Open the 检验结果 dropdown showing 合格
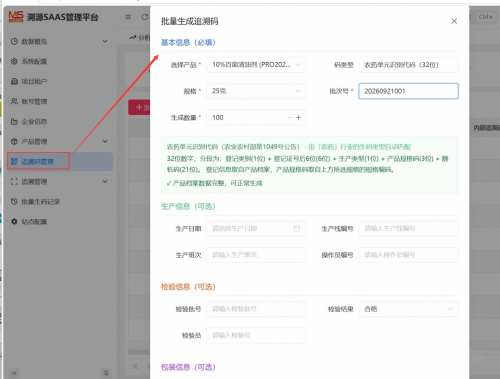Screen dimensions: 500x379 [408, 309]
